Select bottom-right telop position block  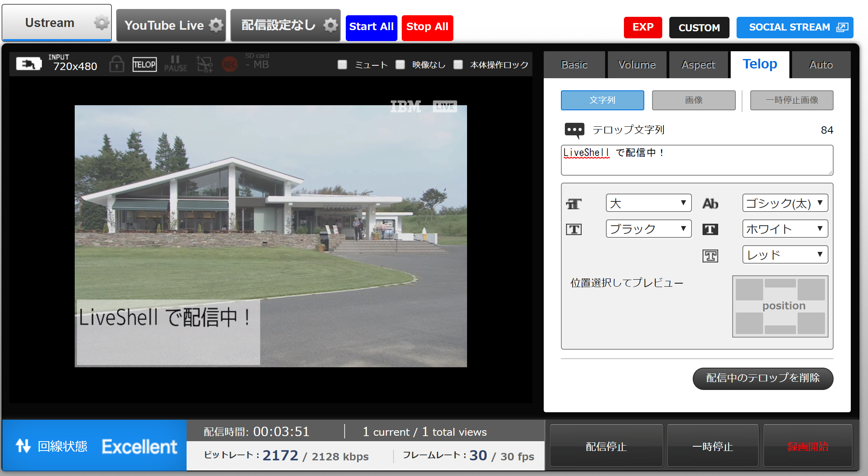(811, 323)
